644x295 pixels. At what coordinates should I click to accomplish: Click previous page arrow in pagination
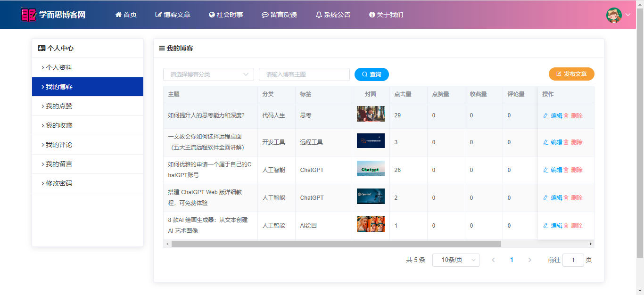coord(493,260)
